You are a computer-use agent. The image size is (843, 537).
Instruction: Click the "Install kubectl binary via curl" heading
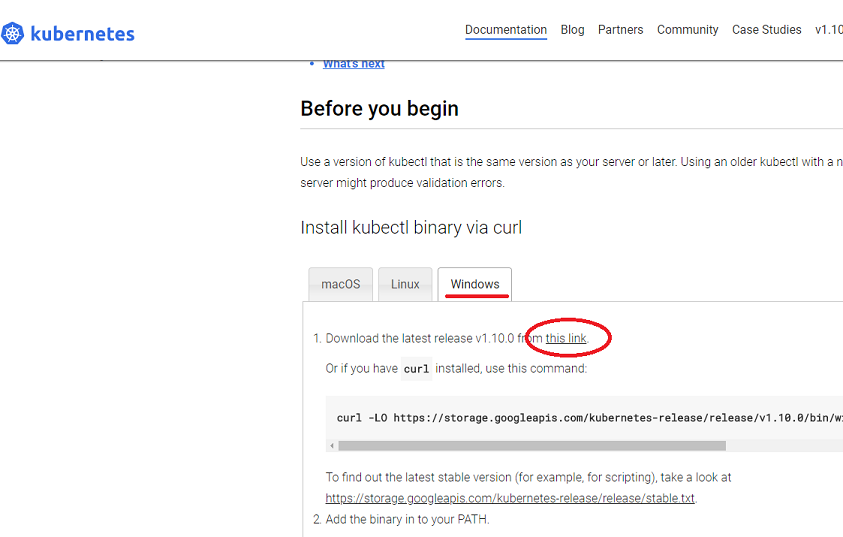[411, 228]
